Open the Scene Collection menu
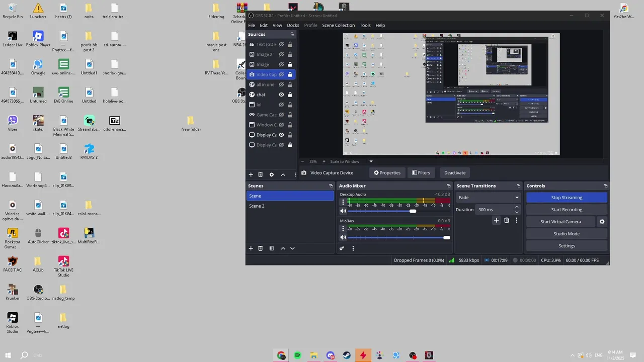Screen dimensions: 644x362 [x=339, y=25]
